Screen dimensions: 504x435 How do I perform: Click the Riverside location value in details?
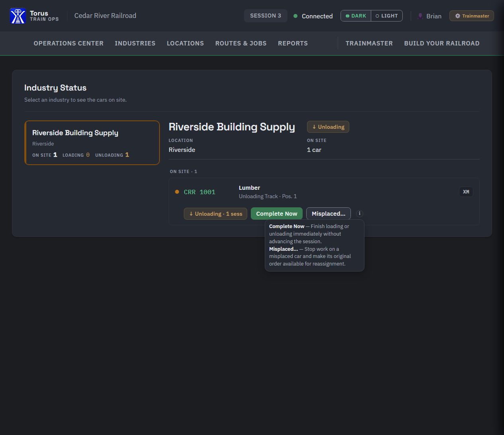[182, 150]
